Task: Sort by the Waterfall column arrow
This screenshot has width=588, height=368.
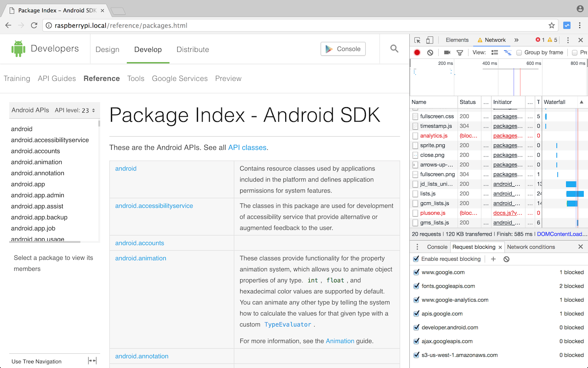Action: tap(581, 102)
